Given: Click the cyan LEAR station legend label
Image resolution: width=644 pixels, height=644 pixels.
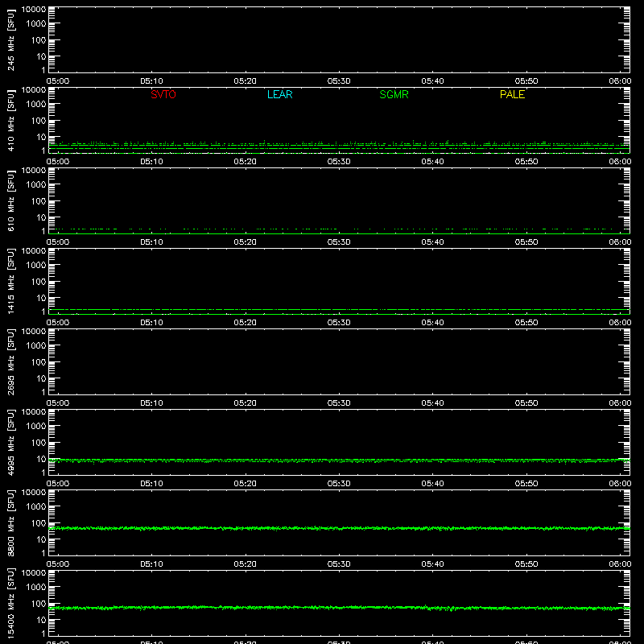Looking at the screenshot, I should point(279,94).
